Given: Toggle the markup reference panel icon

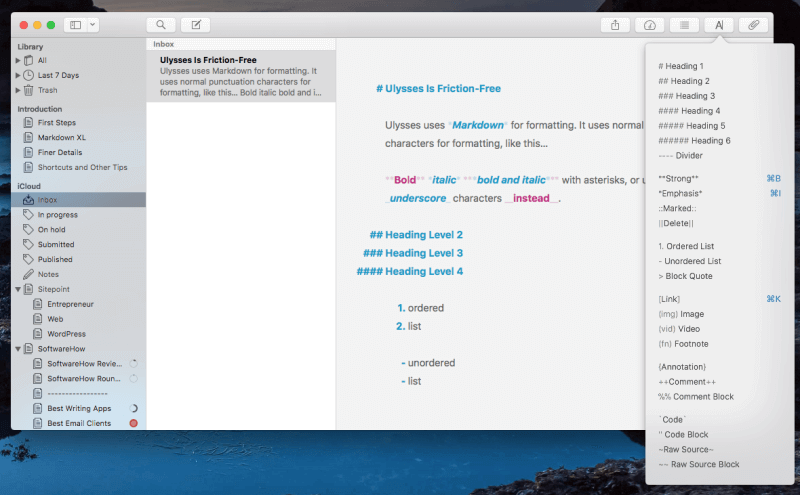Looking at the screenshot, I should click(719, 24).
